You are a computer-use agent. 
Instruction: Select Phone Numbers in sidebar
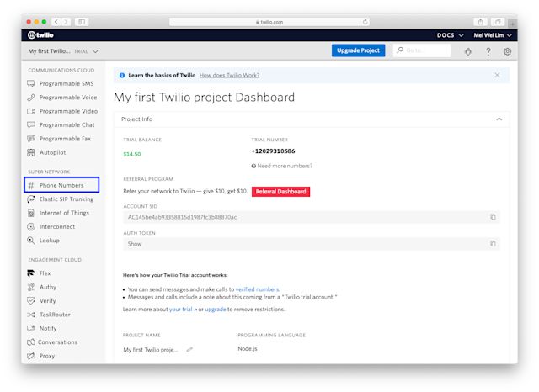(61, 185)
